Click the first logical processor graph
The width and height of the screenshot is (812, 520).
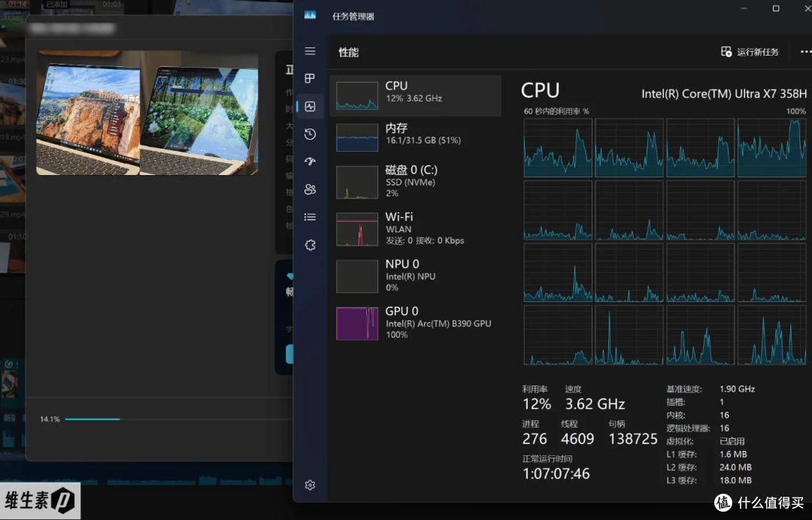pyautogui.click(x=558, y=148)
